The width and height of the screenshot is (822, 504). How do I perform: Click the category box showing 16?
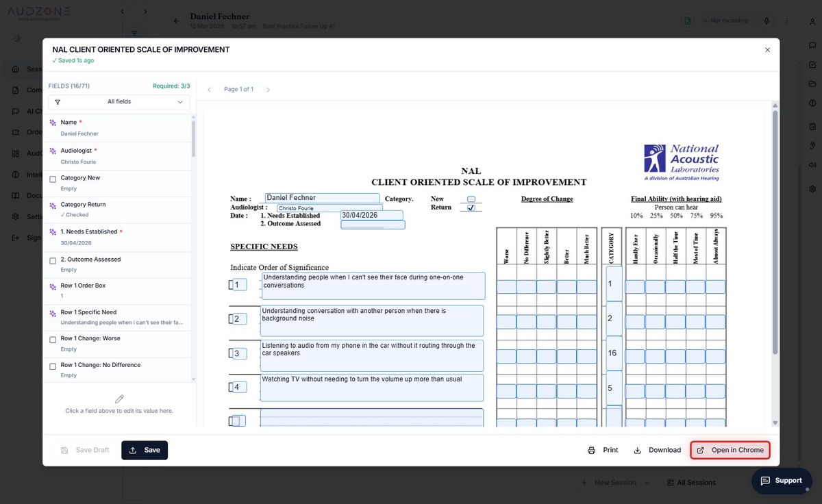click(614, 353)
